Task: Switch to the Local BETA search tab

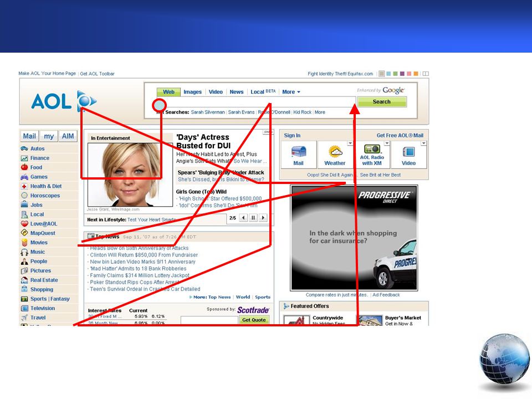Action: point(263,92)
